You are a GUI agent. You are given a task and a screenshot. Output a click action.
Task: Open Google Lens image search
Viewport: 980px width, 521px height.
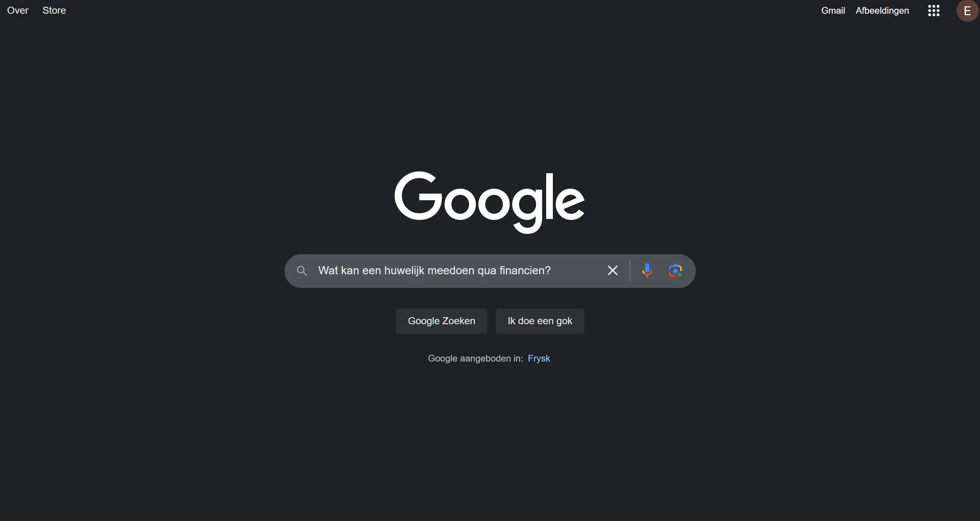tap(675, 270)
